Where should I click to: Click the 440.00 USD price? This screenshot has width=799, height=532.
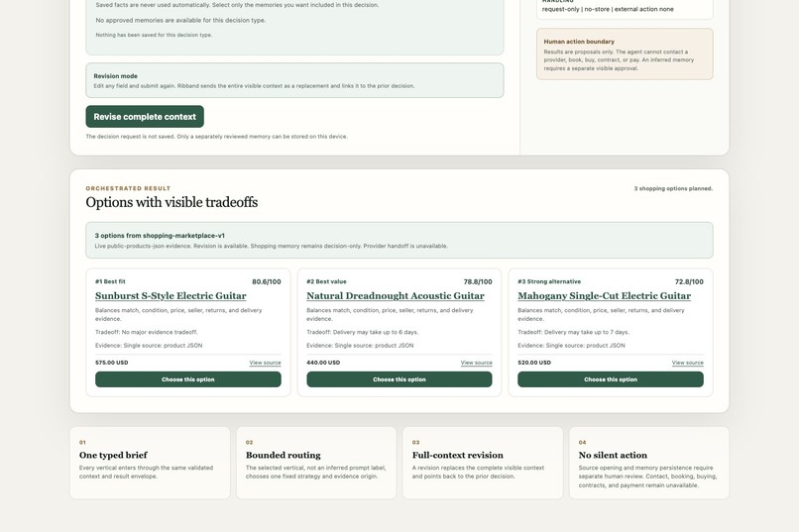click(x=323, y=363)
